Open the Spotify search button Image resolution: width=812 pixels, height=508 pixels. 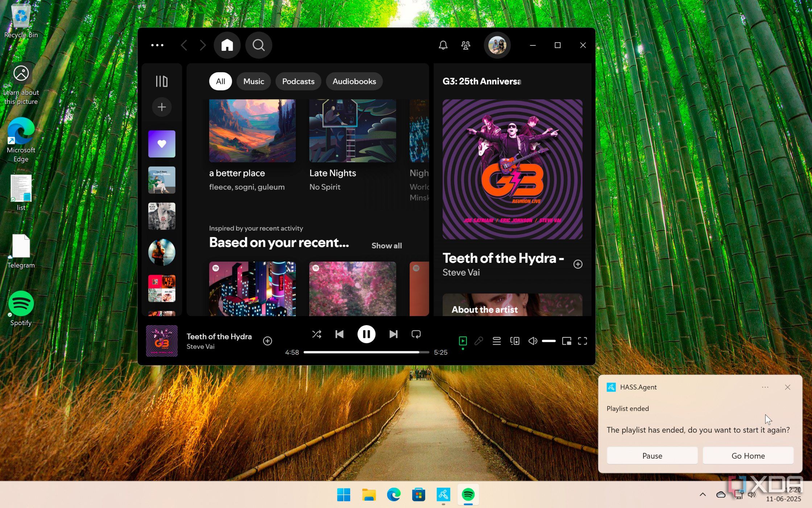tap(258, 45)
